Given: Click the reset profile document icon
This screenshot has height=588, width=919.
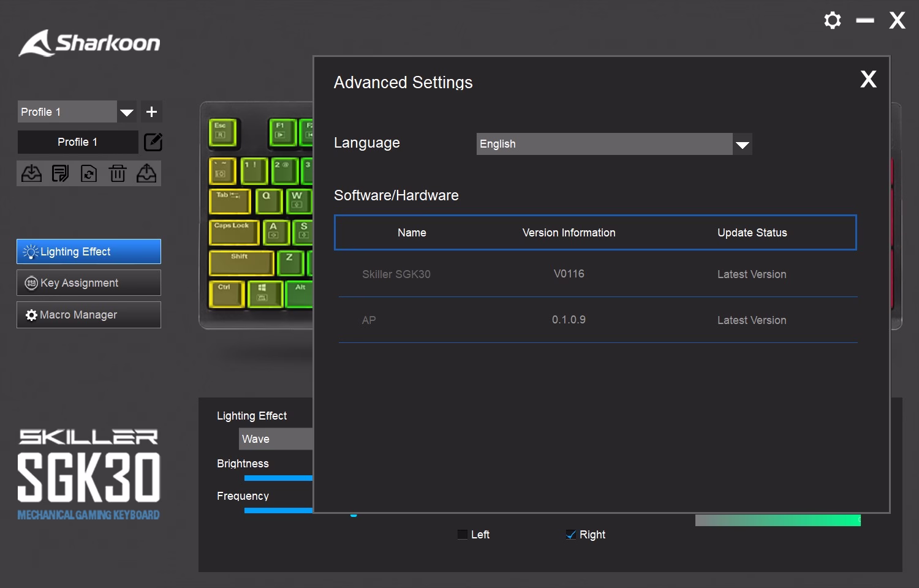Looking at the screenshot, I should (89, 173).
